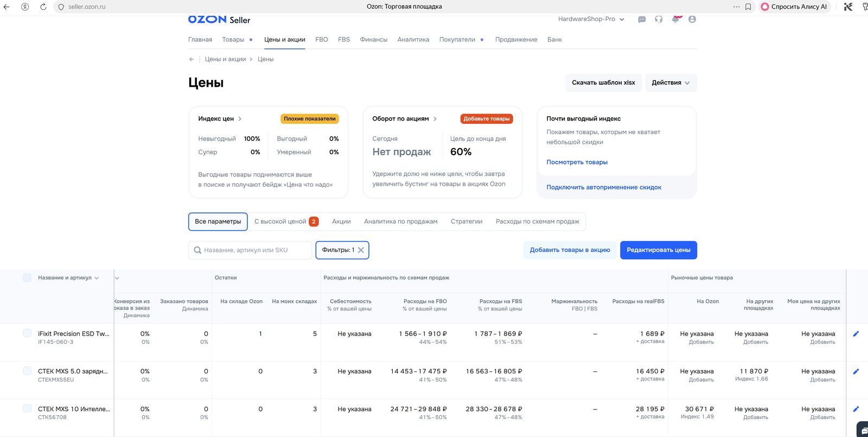
Task: Click the 30 671 ₽ Ozon market price
Action: coord(699,409)
